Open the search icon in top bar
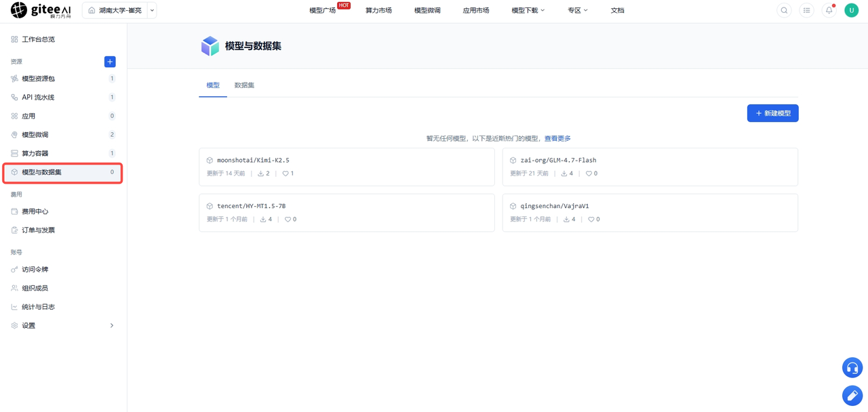This screenshot has height=412, width=868. 784,10
